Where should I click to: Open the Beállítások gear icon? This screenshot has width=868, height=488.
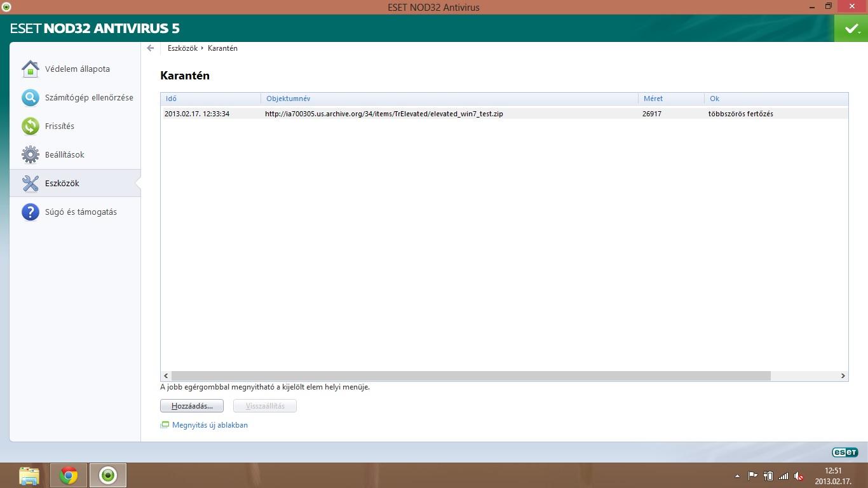coord(30,154)
